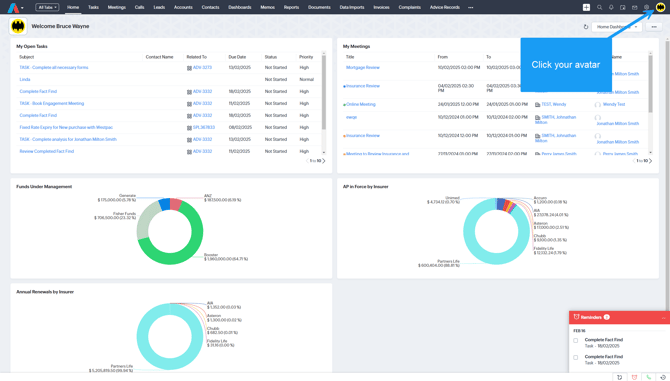Viewport: 670px width, 381px height.
Task: Open the search magnifier icon
Action: (599, 7)
